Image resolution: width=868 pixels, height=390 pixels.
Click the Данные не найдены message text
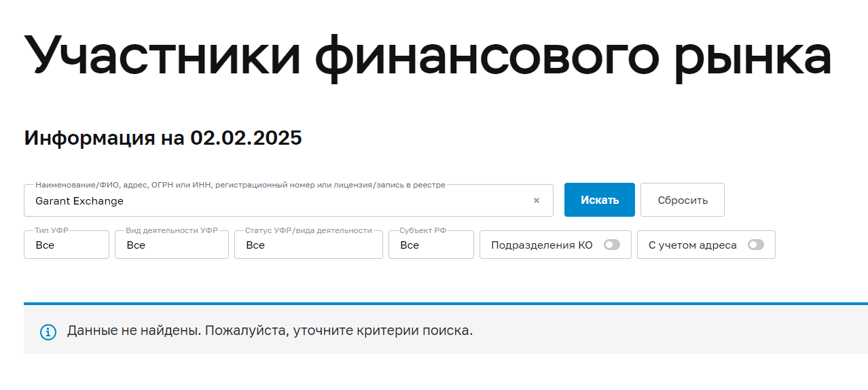click(x=270, y=332)
